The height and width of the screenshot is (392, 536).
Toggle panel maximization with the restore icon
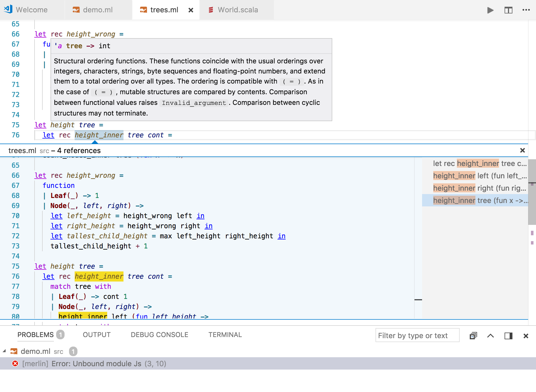coord(509,335)
